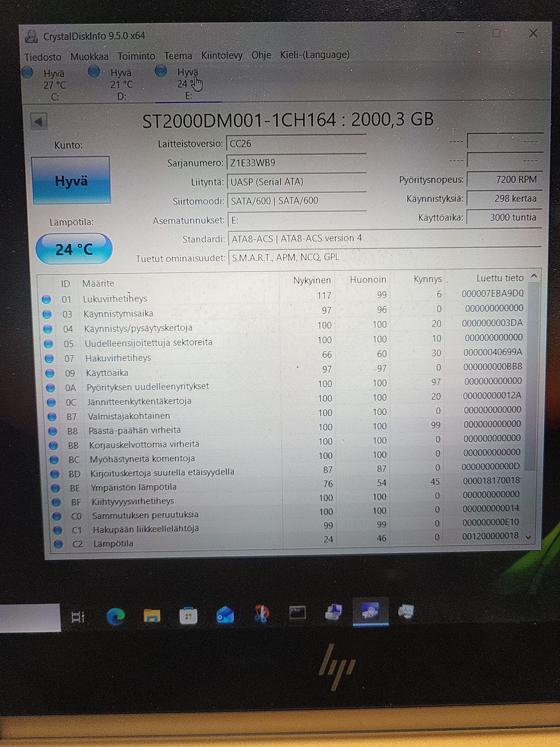Click the previous disk arrow button
Viewport: 560px width, 747px height.
point(39,122)
